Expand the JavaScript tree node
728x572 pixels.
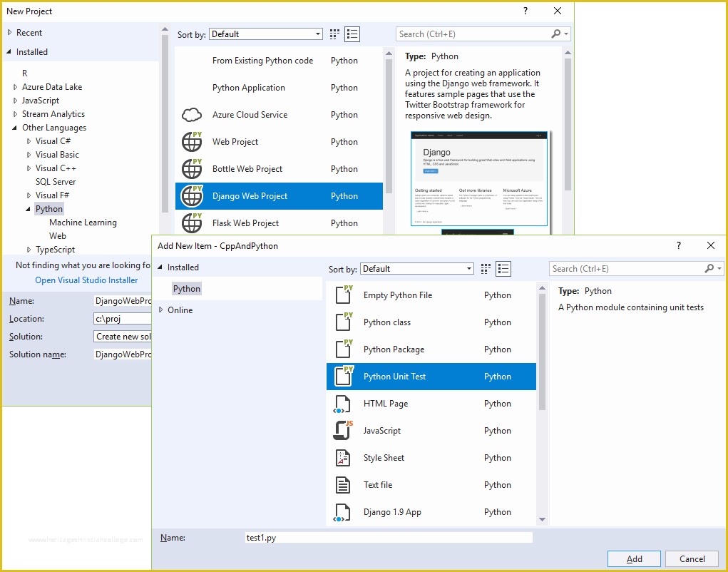[x=15, y=101]
